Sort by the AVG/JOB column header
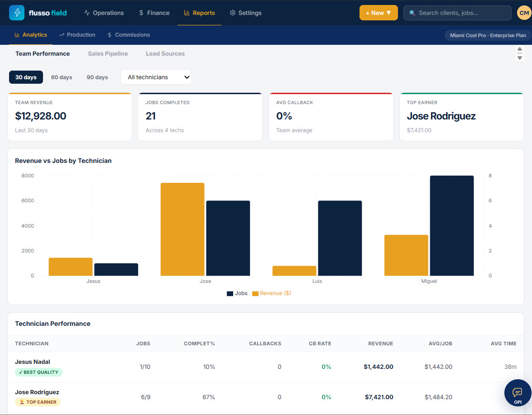Viewport: 532px width, 415px height. tap(441, 343)
